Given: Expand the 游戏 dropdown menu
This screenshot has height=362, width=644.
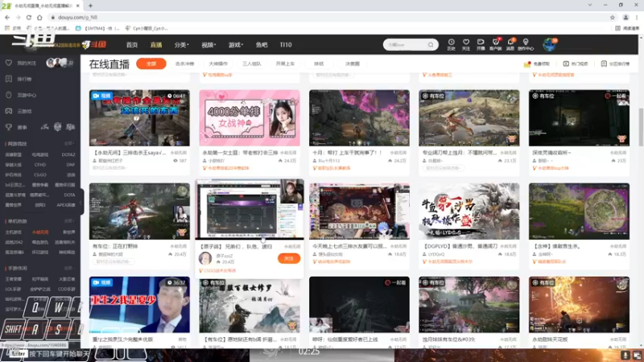Looking at the screenshot, I should pyautogui.click(x=236, y=45).
